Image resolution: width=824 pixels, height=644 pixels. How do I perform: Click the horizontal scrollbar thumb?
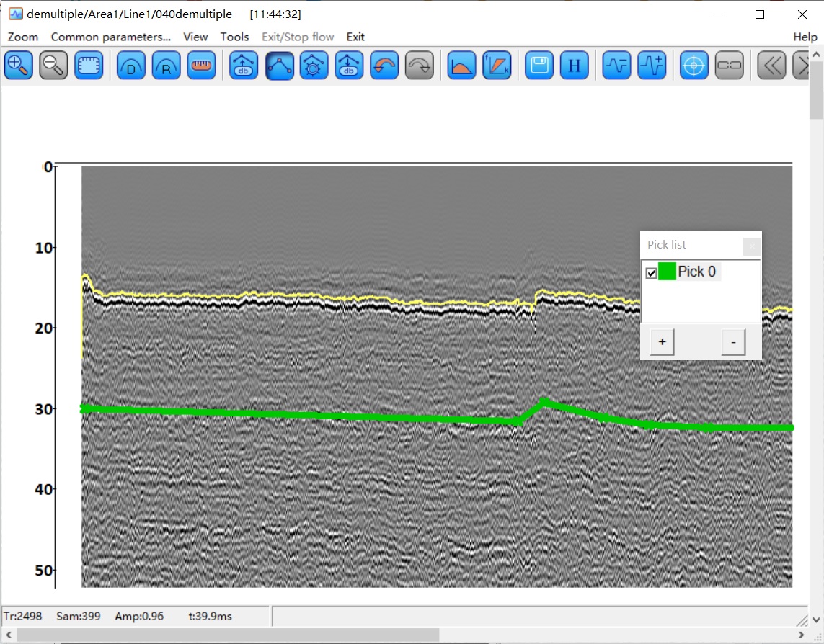pos(229,635)
